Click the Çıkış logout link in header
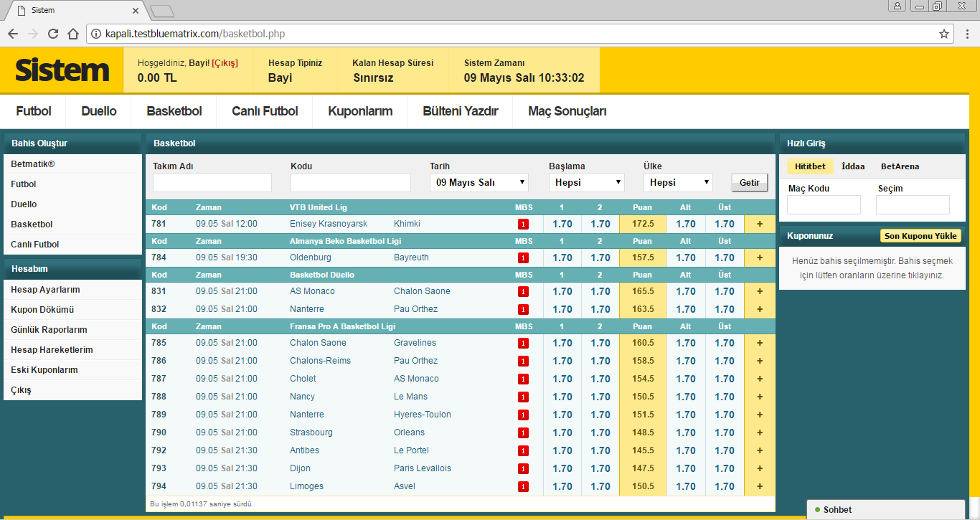This screenshot has width=980, height=520. pos(225,63)
